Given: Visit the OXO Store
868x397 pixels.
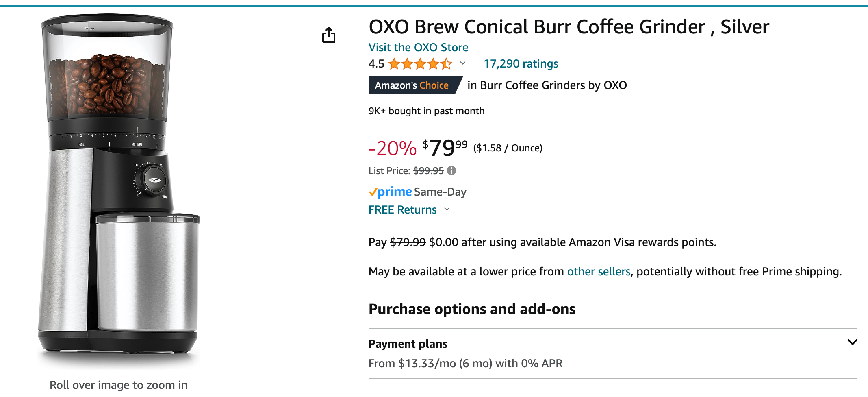Looking at the screenshot, I should pyautogui.click(x=418, y=47).
